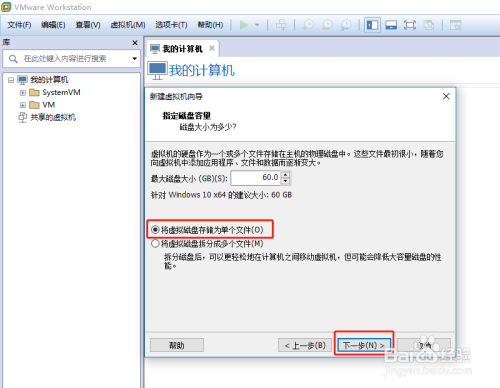The image size is (500, 388).
Task: Open the 选项卡(T) menu
Action: click(171, 25)
